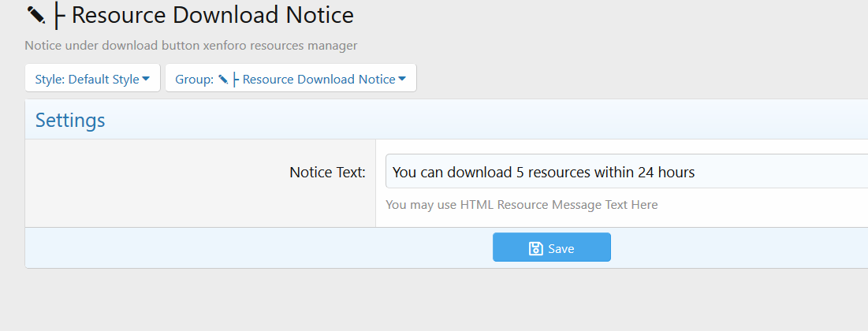868x331 pixels.
Task: Open the Style: Default Style dropdown
Action: point(92,78)
